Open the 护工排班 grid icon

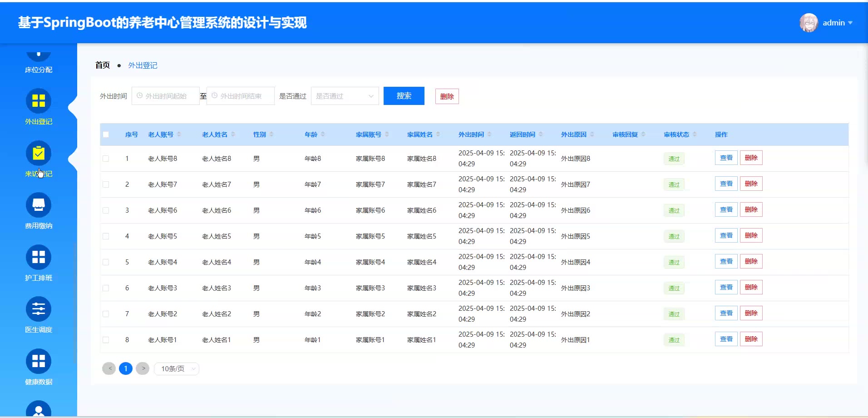pos(39,258)
